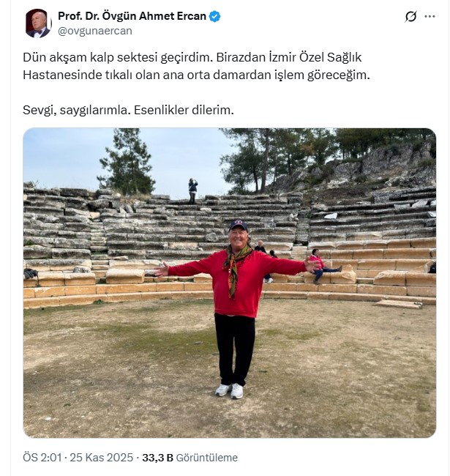The image size is (450, 476).
Task: Open the @ovgunaercan handle link
Action: pyautogui.click(x=94, y=31)
